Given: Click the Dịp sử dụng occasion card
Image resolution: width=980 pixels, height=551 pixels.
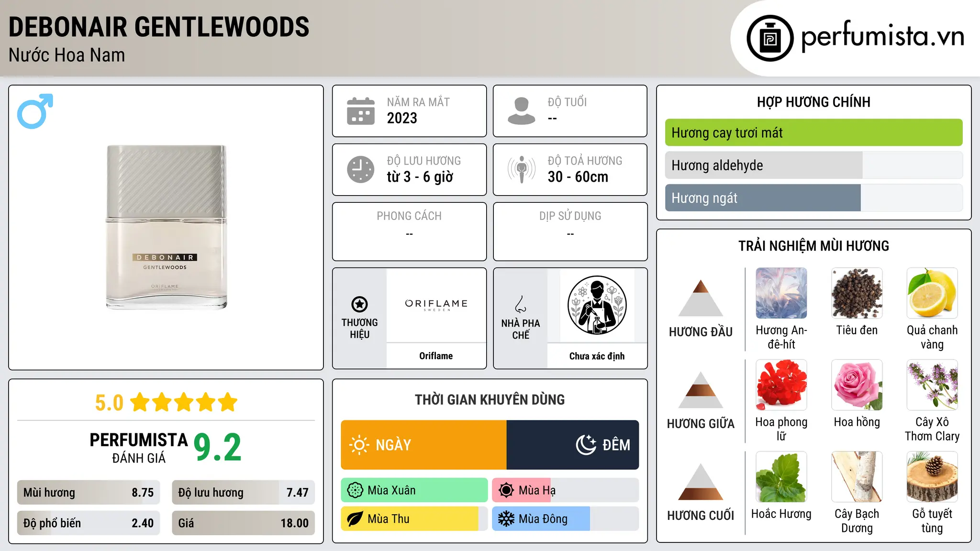Looking at the screenshot, I should point(570,231).
